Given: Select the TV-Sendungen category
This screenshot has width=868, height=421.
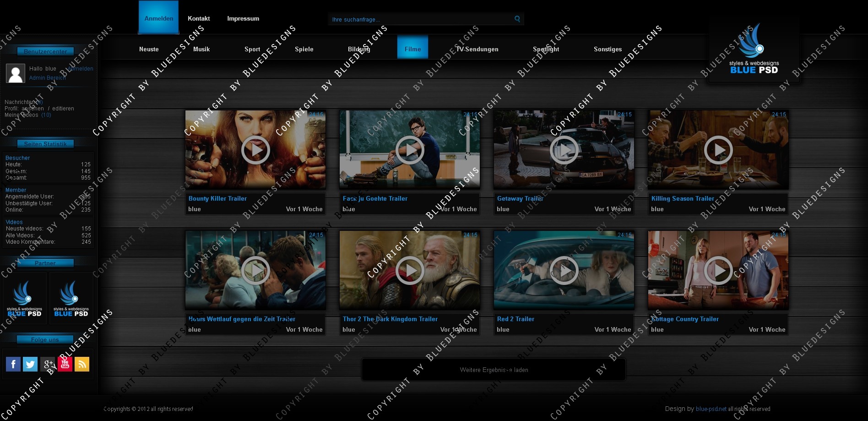Looking at the screenshot, I should [x=477, y=49].
